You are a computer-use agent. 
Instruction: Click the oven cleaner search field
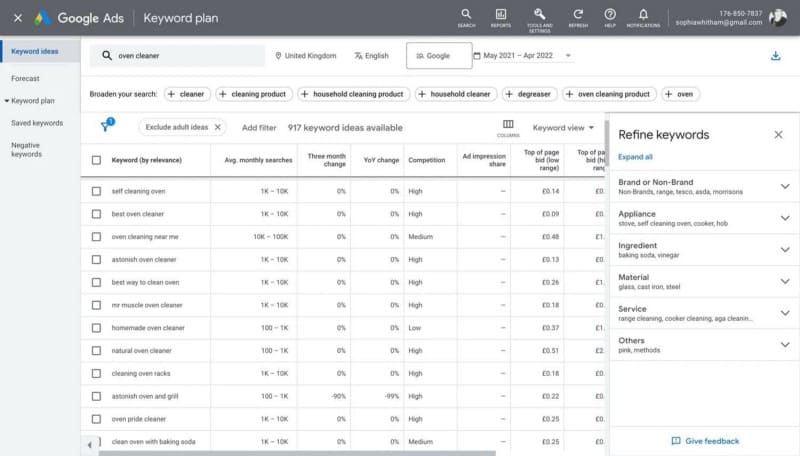coord(178,56)
